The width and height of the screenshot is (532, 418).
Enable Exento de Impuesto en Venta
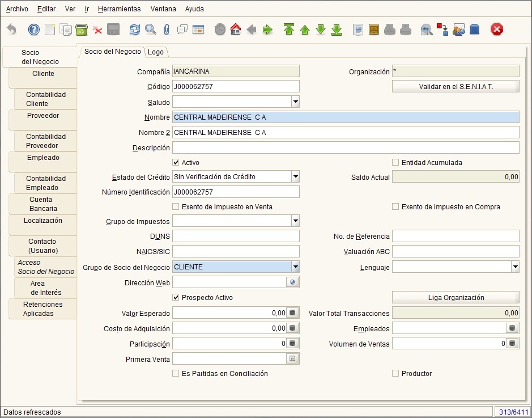176,206
